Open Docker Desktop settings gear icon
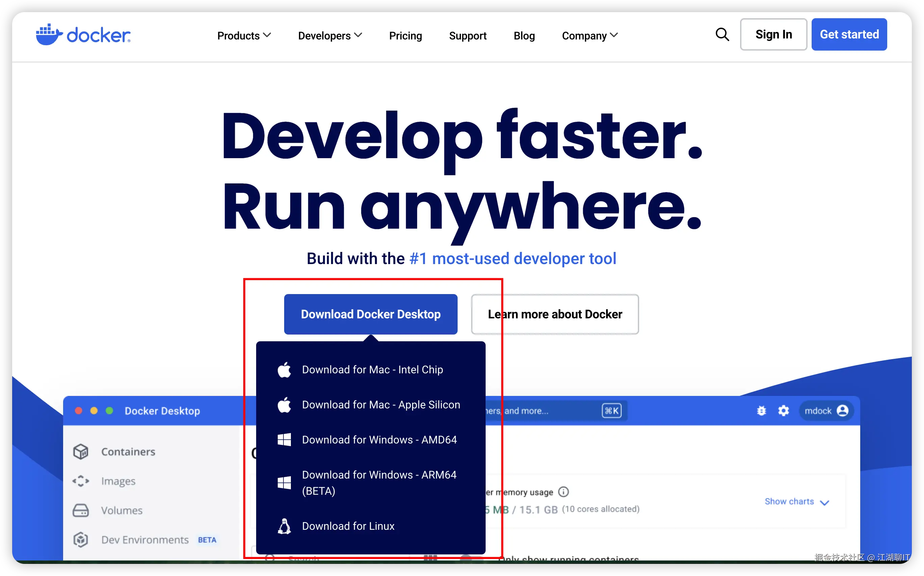 pyautogui.click(x=783, y=411)
